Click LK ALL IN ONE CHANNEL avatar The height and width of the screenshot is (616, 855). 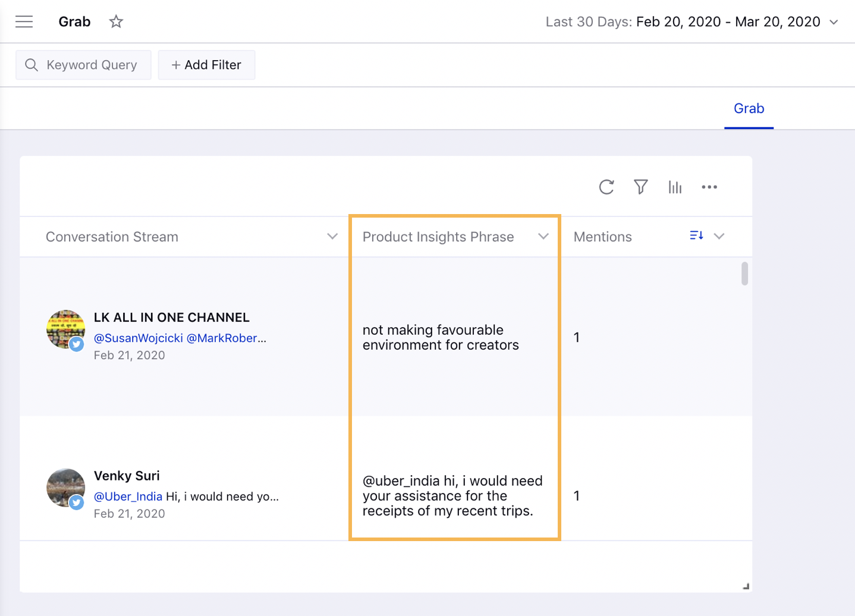pyautogui.click(x=65, y=329)
